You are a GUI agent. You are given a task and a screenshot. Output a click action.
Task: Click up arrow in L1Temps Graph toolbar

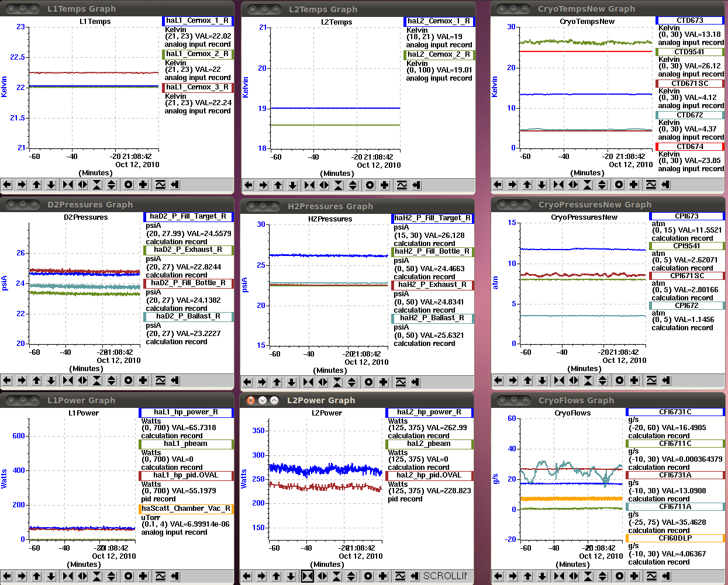pyautogui.click(x=36, y=185)
